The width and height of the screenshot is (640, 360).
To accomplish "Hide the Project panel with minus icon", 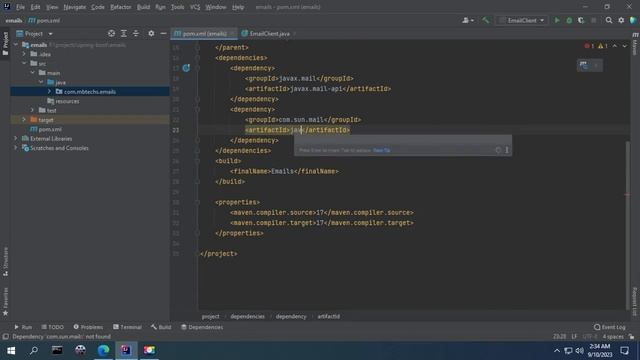I will (x=163, y=33).
